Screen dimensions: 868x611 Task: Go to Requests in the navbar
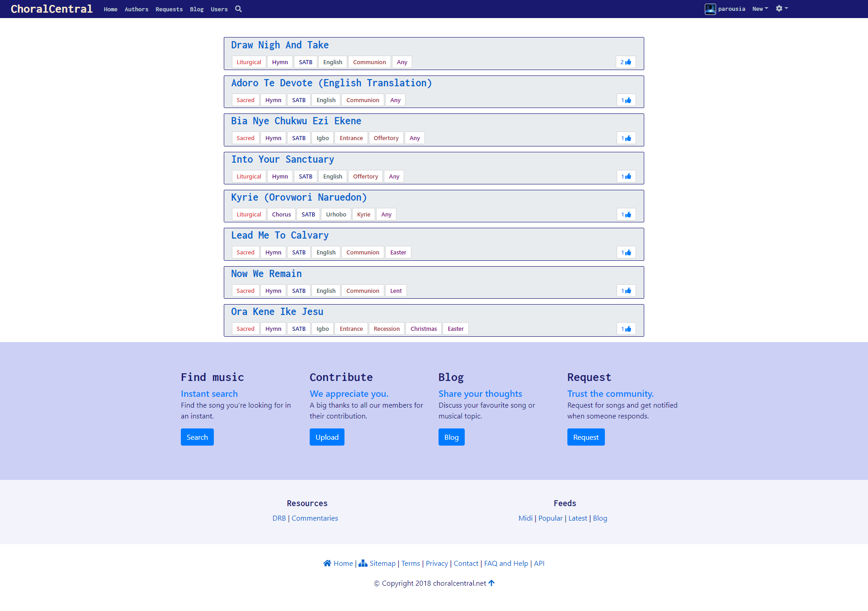click(169, 9)
